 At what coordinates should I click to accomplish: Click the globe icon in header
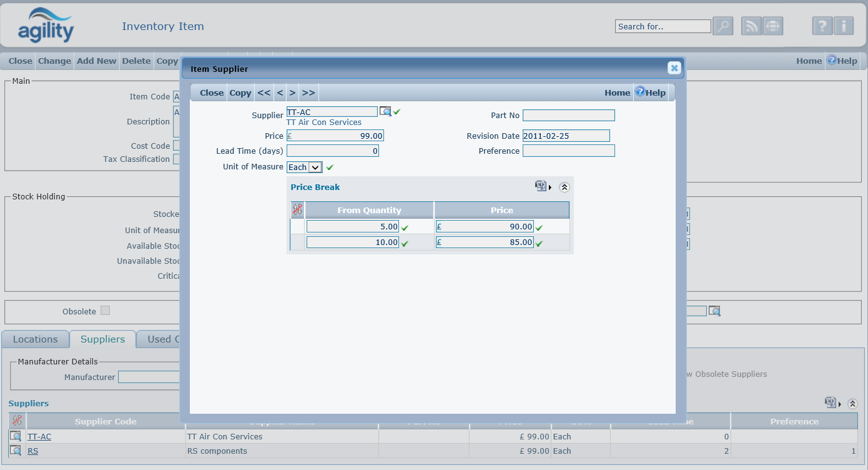pyautogui.click(x=772, y=26)
